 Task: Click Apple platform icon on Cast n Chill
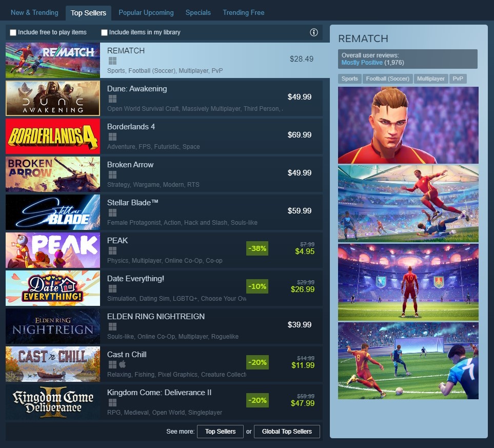pos(123,364)
